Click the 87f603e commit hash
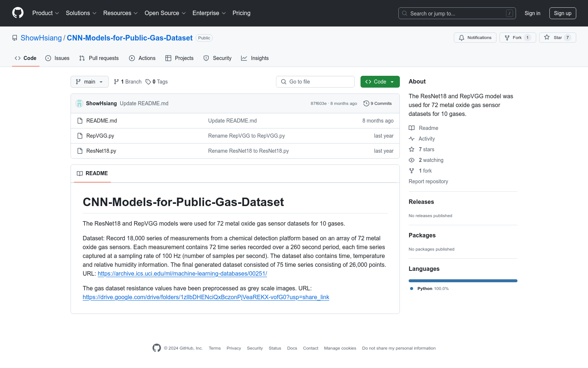The width and height of the screenshot is (588, 368). pyautogui.click(x=319, y=103)
